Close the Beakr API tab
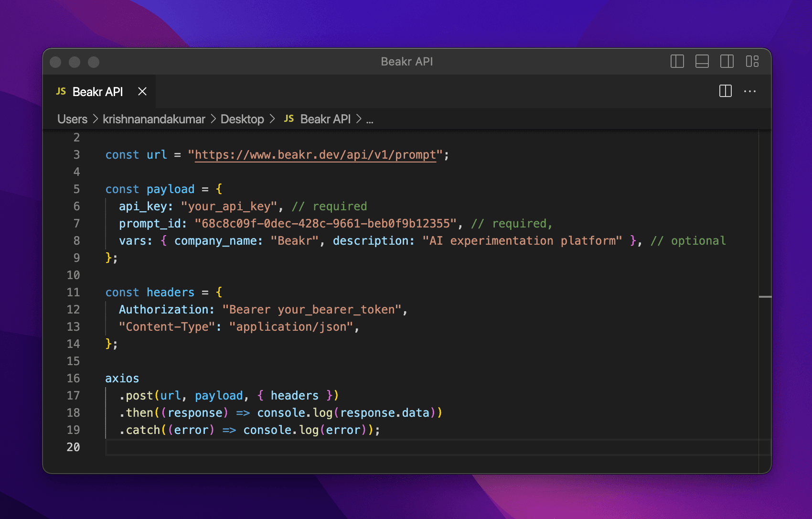 142,91
